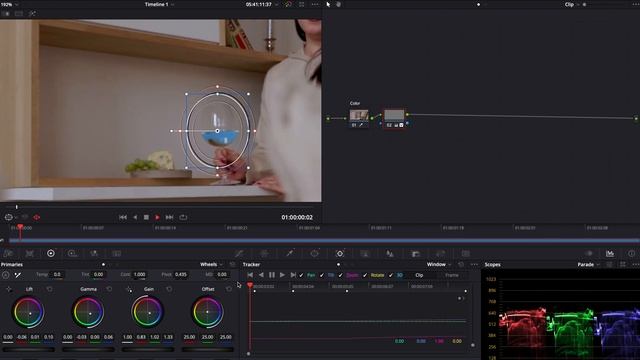The image size is (640, 360).
Task: Open the Curves palette icon
Action: [x=239, y=253]
